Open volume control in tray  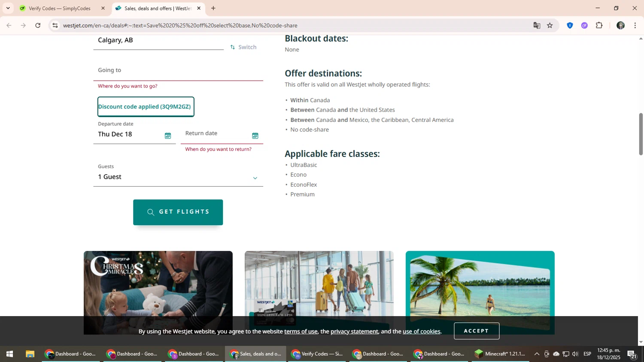tap(575, 354)
